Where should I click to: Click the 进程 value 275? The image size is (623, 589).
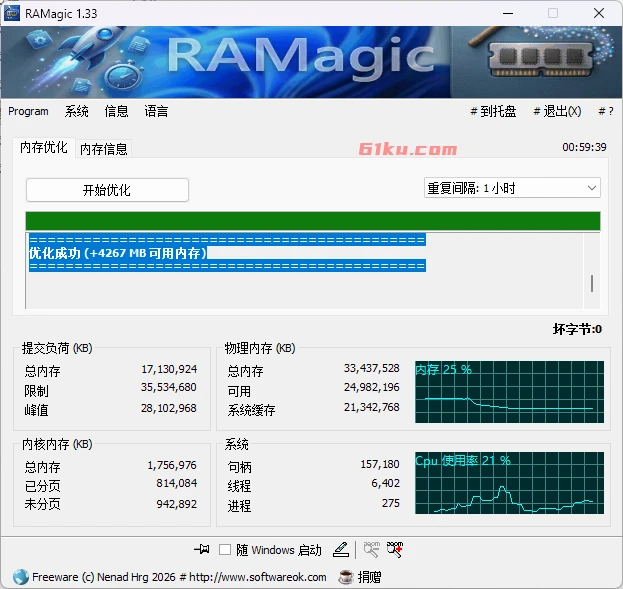coord(391,503)
